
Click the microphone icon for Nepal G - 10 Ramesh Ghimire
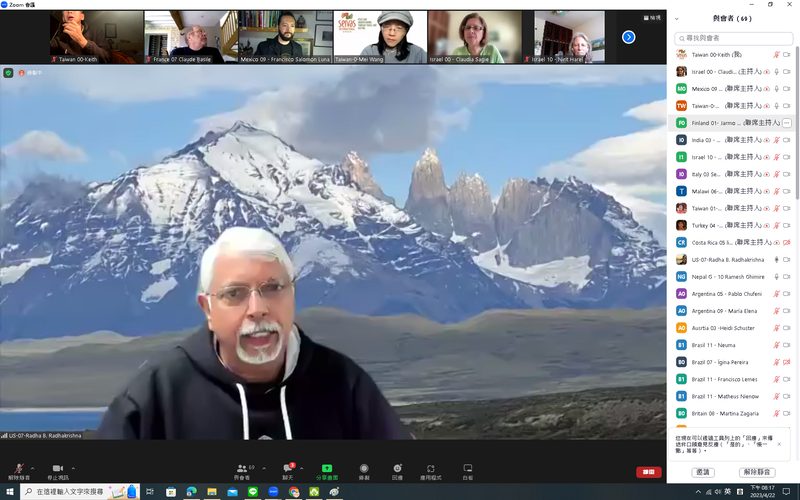click(x=777, y=277)
